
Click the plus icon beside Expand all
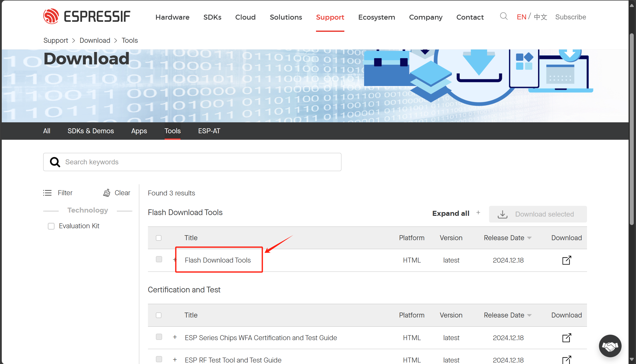pos(478,213)
